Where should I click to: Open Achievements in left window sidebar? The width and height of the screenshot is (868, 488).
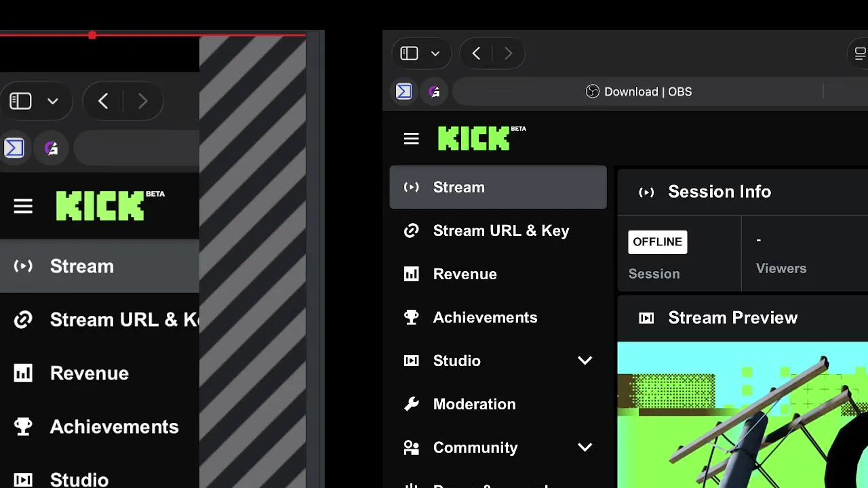click(x=100, y=426)
